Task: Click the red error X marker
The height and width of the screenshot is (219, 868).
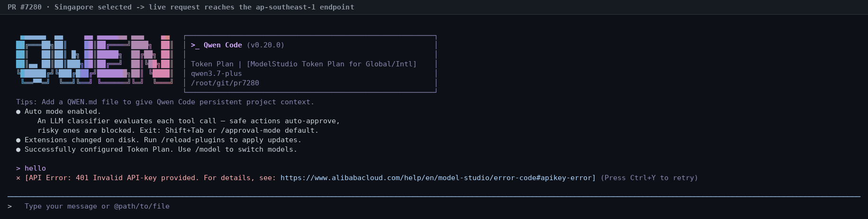Action: click(18, 178)
